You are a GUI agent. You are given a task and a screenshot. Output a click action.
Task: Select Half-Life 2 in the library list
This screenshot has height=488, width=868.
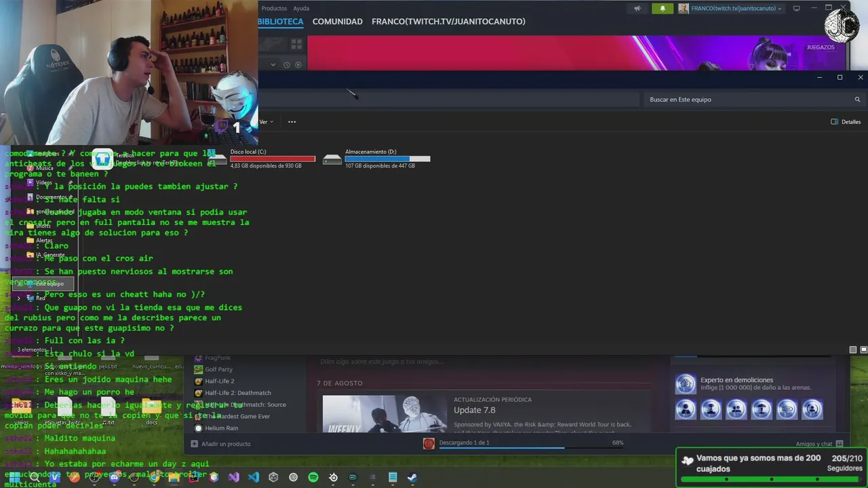point(219,381)
